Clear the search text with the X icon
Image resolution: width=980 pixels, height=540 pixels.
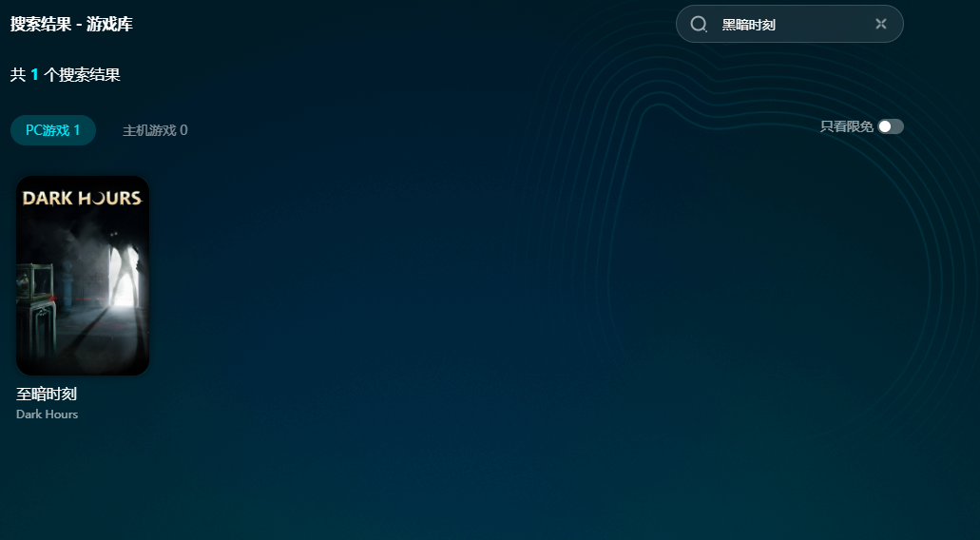[x=880, y=24]
